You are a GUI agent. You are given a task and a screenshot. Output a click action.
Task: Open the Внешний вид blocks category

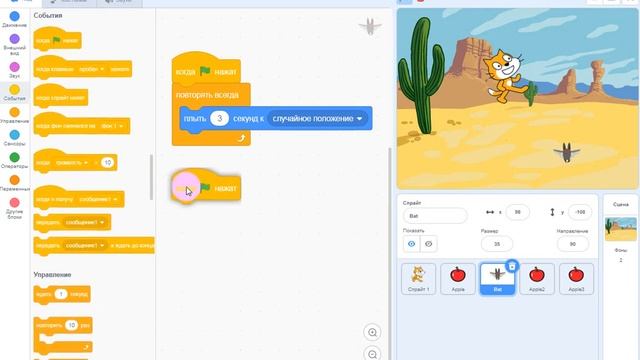coord(14,44)
